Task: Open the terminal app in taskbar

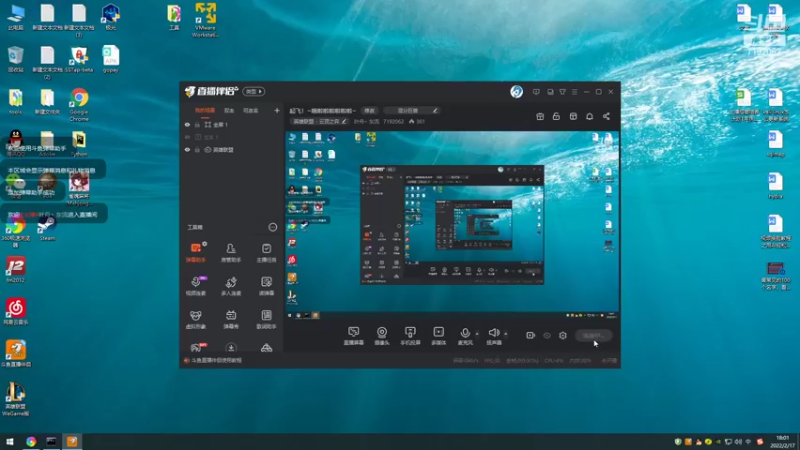Action: click(x=52, y=441)
